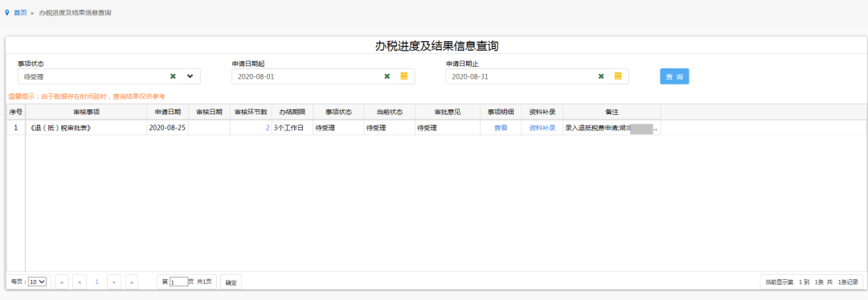This screenshot has height=300, width=868.
Task: Click the 资料补录 column header
Action: point(542,112)
